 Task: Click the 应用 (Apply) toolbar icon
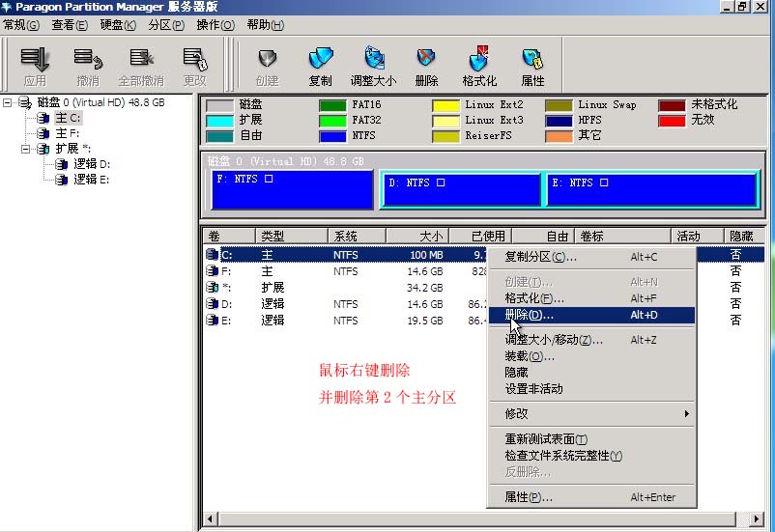click(x=35, y=67)
